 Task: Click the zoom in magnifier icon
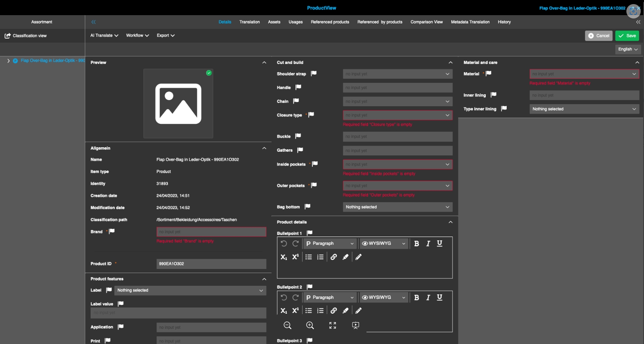310,326
